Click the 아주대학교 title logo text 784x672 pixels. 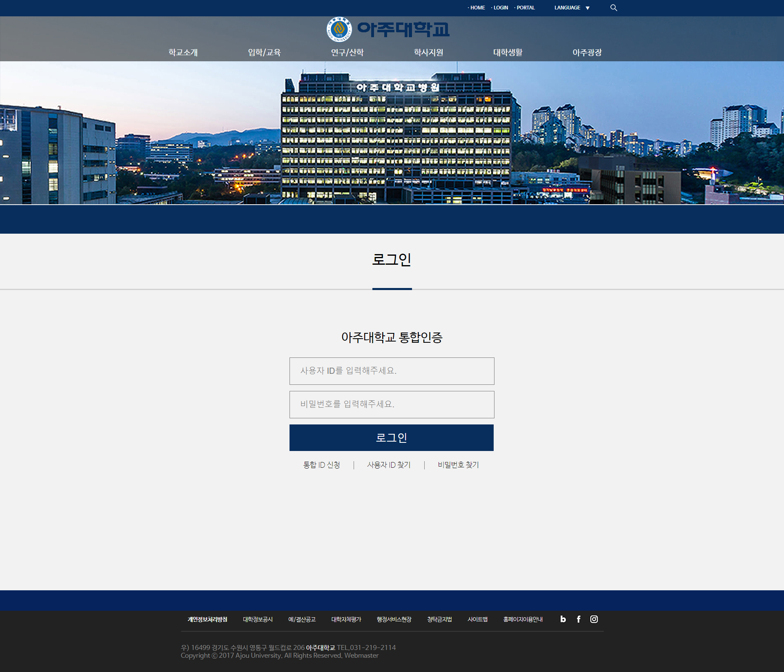pyautogui.click(x=403, y=29)
